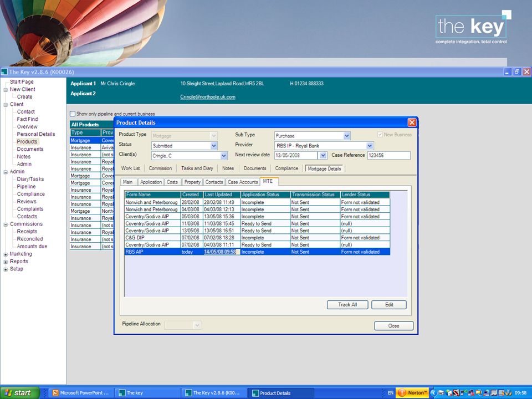532x399 pixels.
Task: Open Complaints in sidebar
Action: click(30, 209)
